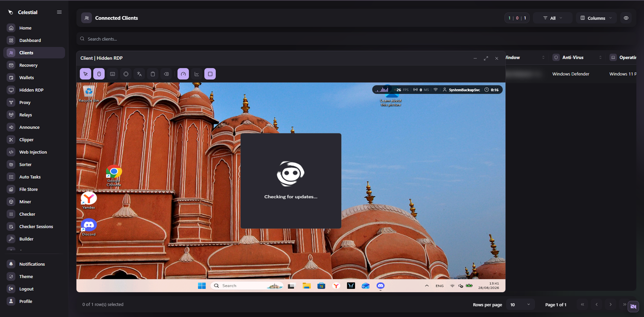Click the Relays sidebar icon

pos(11,115)
